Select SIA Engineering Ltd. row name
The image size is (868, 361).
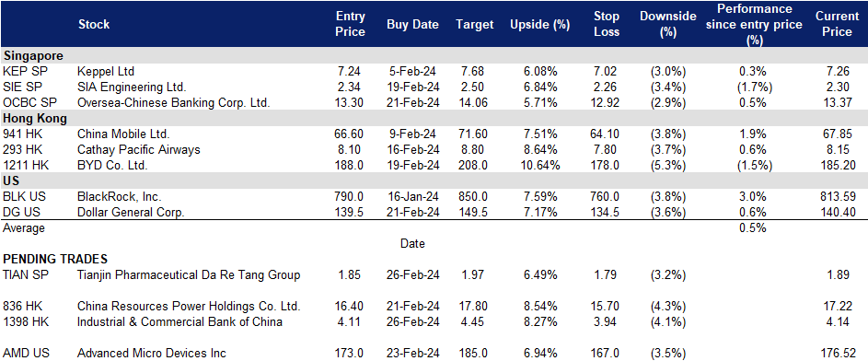[x=132, y=87]
